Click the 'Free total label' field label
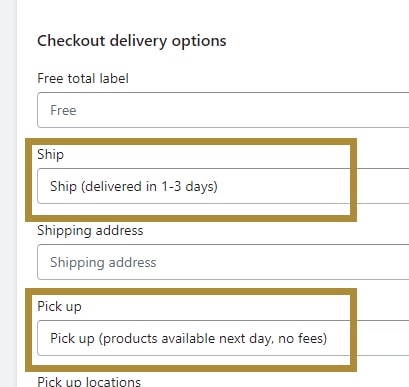Screen dimensions: 409x387 pos(83,78)
